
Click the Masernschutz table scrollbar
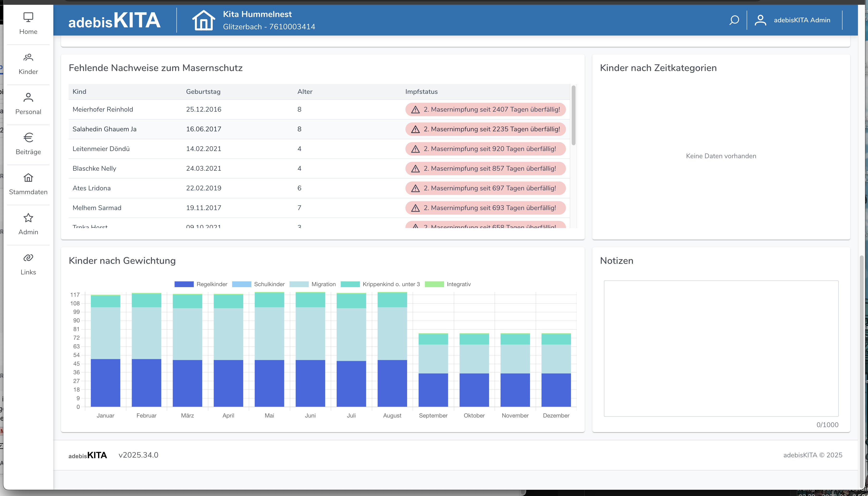coord(573,116)
